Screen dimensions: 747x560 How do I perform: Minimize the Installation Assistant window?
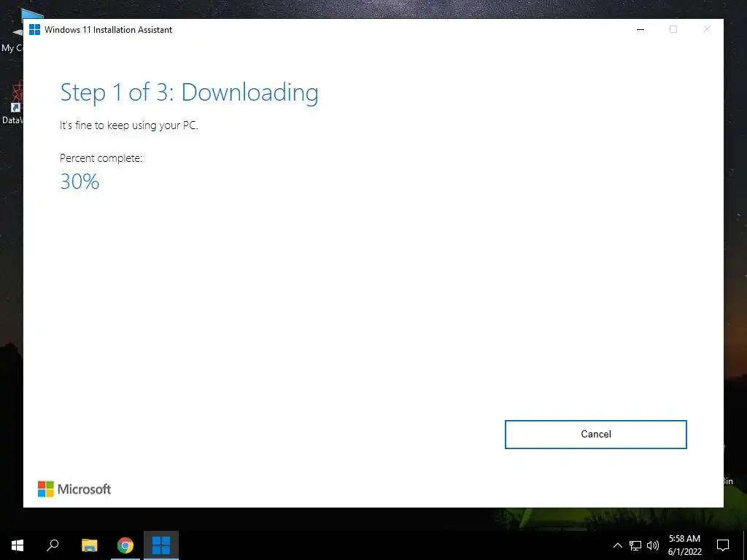640,29
